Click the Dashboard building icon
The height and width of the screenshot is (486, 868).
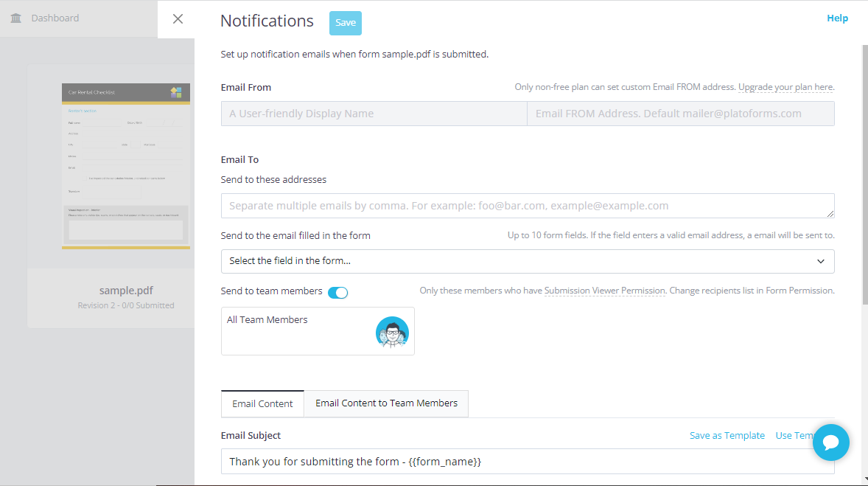(16, 18)
